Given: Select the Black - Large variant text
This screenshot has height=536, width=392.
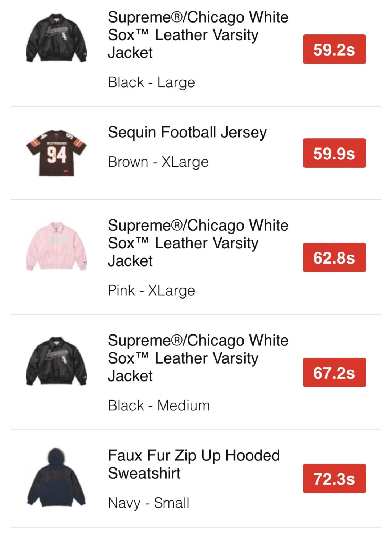Looking at the screenshot, I should click(x=151, y=82).
